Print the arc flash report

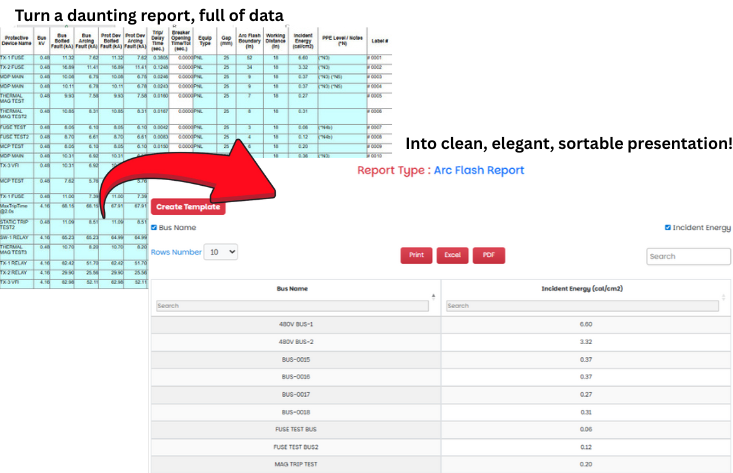[416, 255]
